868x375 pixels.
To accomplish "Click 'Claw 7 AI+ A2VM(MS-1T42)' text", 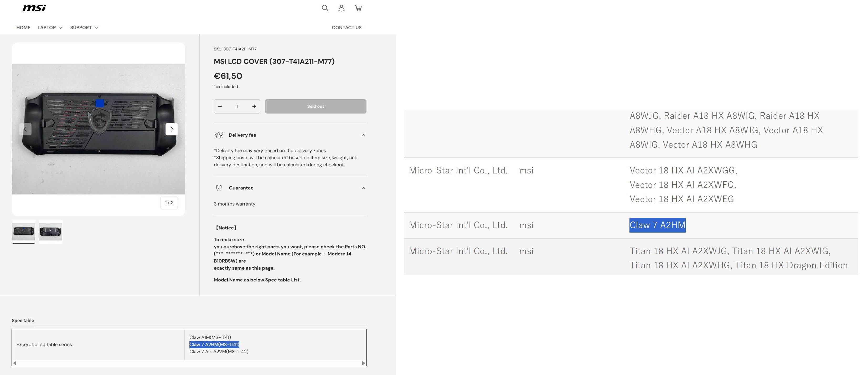I will [x=219, y=351].
